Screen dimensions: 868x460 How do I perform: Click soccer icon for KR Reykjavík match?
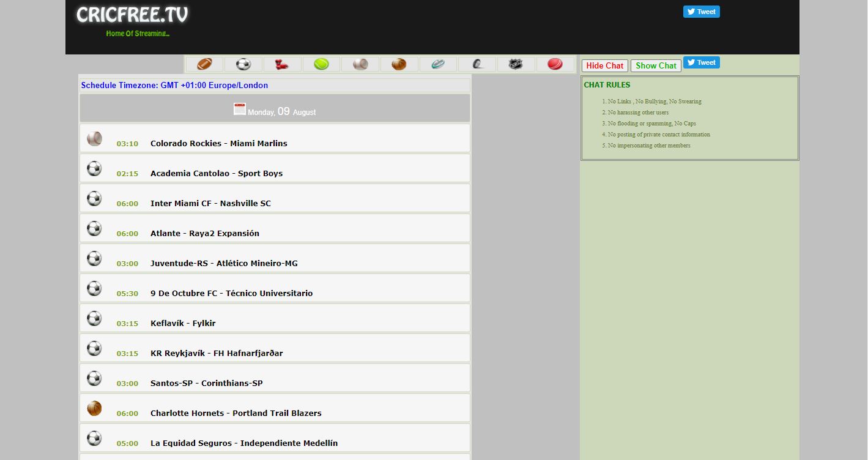click(94, 348)
